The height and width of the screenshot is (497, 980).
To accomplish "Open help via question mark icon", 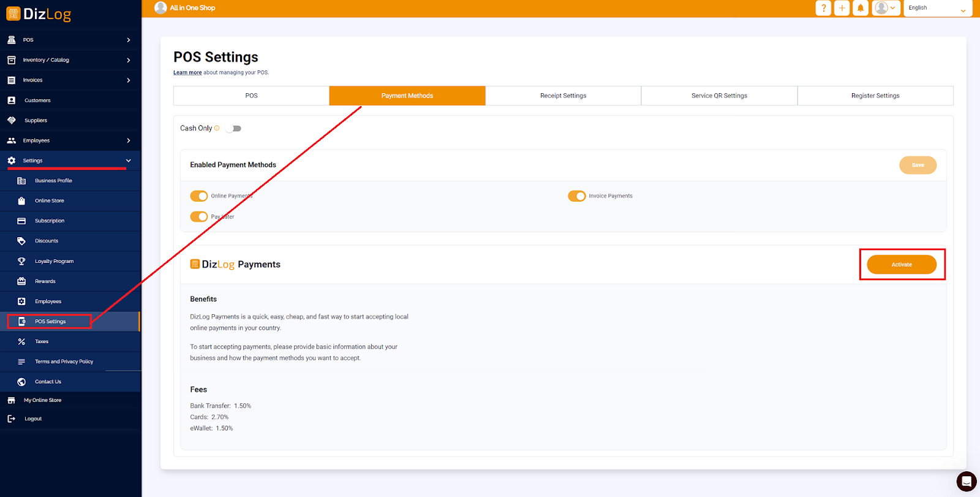I will pyautogui.click(x=824, y=8).
